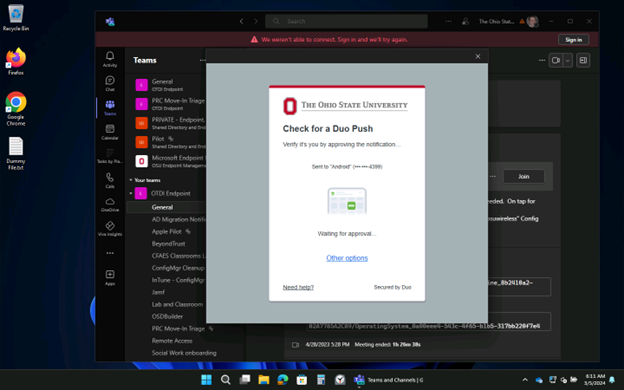The height and width of the screenshot is (390, 624).
Task: Show hidden system tray icons
Action: click(x=525, y=380)
